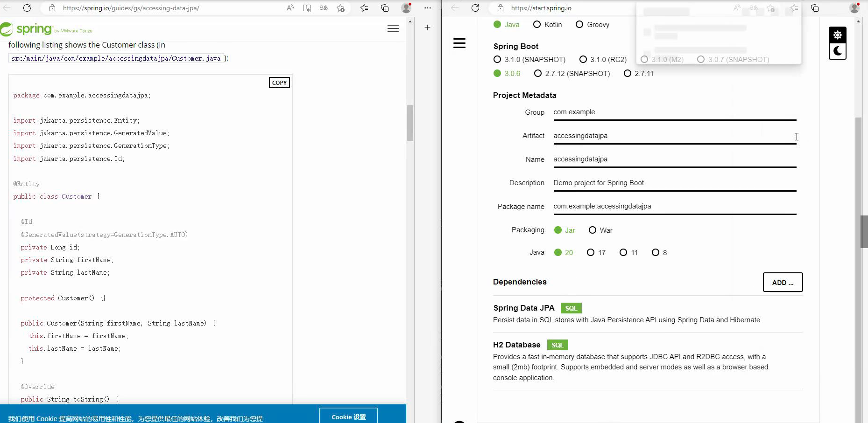Click the "Dependencies" heading
Viewport: 868px width, 423px height.
tap(520, 282)
